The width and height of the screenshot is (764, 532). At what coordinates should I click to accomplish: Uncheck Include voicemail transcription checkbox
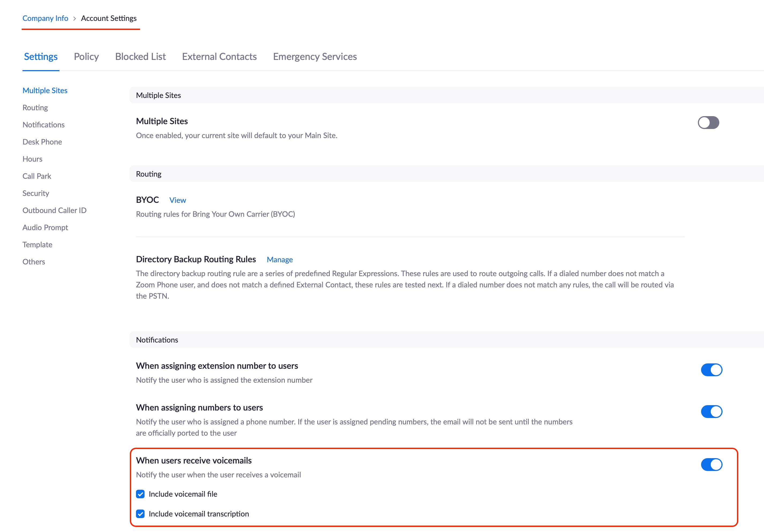[141, 514]
